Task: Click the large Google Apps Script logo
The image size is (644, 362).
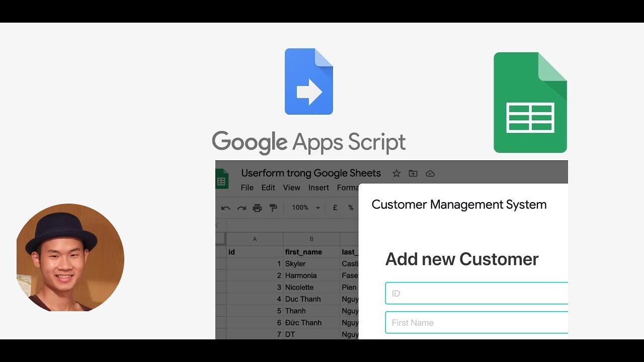Action: 309,81
